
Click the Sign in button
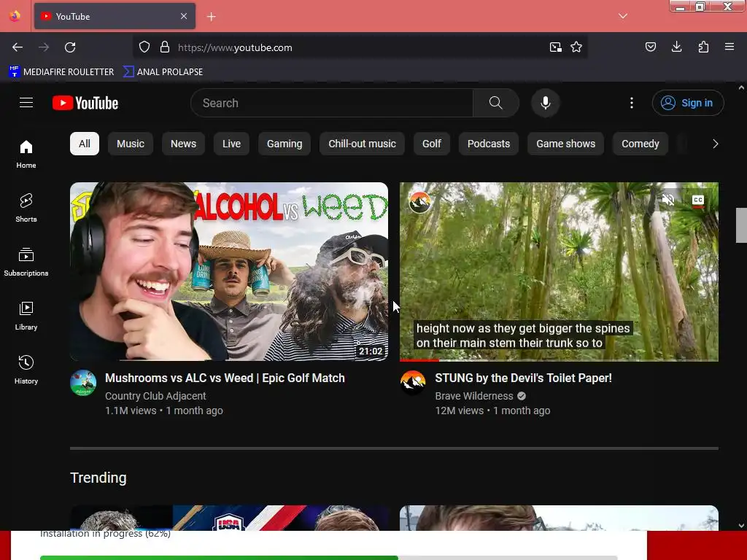(688, 103)
